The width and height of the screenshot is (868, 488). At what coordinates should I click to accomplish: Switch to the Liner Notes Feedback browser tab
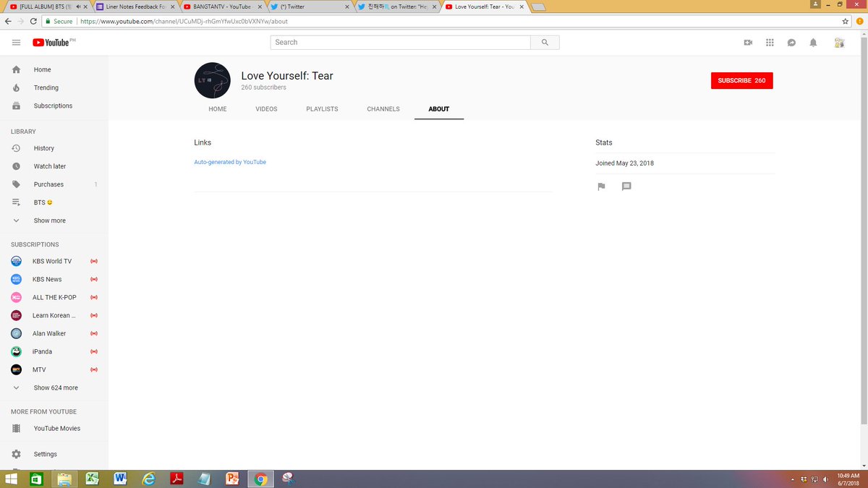[x=135, y=7]
